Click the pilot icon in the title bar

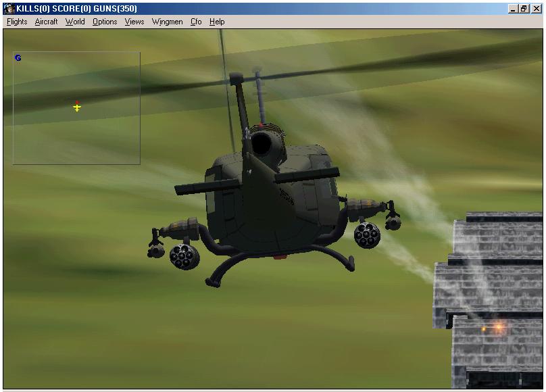click(x=9, y=9)
